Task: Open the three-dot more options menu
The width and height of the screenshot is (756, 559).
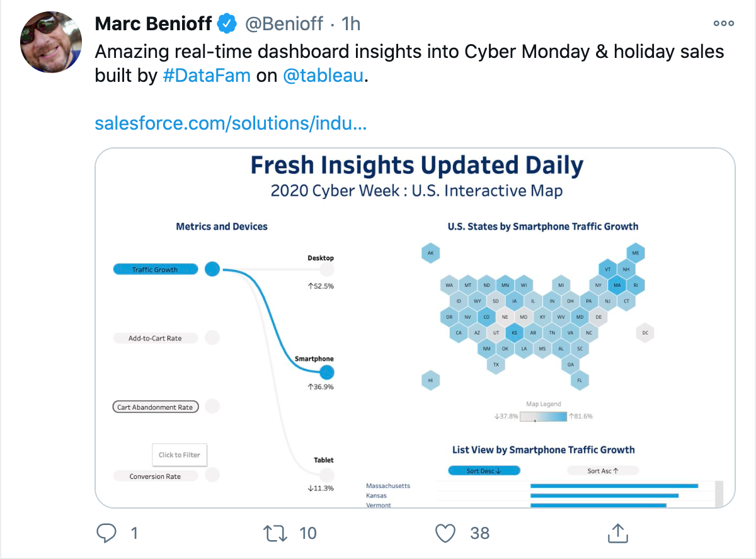Action: point(724,23)
